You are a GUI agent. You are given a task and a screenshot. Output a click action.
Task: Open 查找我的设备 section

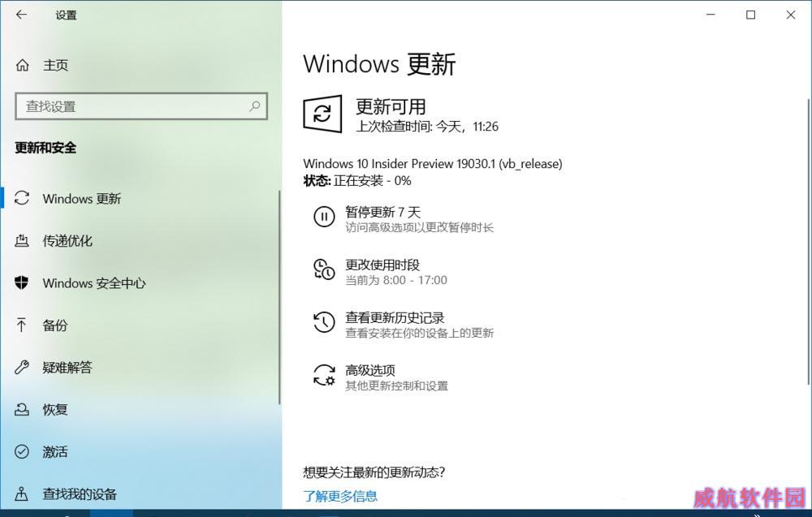80,494
